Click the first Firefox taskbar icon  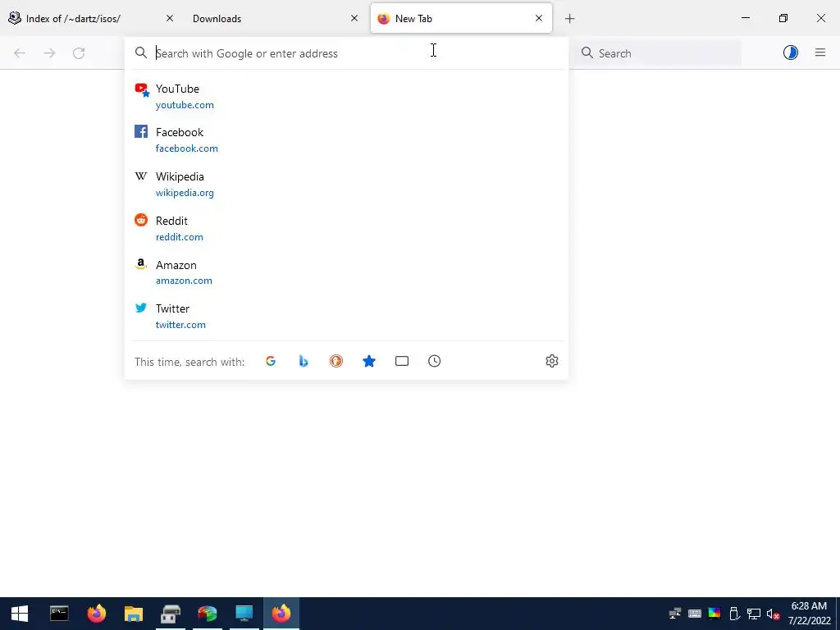tap(97, 614)
